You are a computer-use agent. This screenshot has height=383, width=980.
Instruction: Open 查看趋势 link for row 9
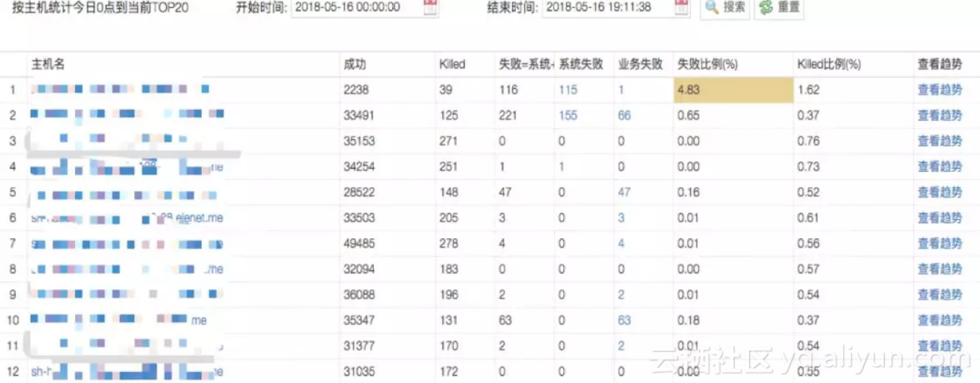(x=940, y=294)
